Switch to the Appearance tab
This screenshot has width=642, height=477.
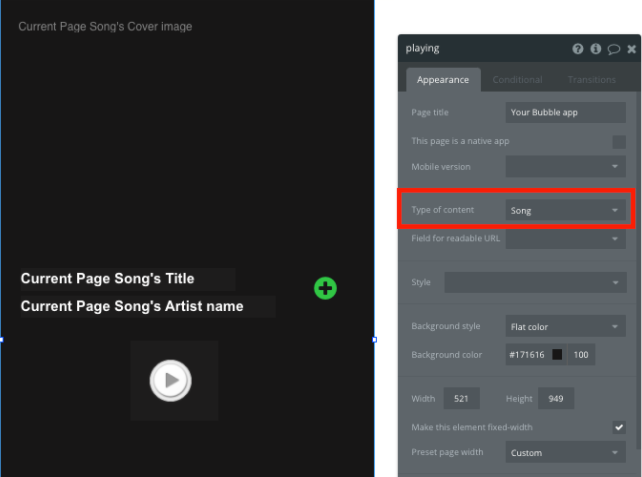pos(443,79)
